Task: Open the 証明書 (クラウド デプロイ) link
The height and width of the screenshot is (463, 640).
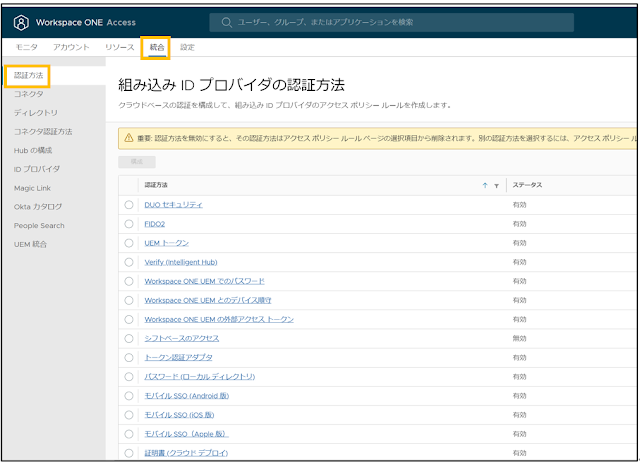Action: [x=186, y=453]
